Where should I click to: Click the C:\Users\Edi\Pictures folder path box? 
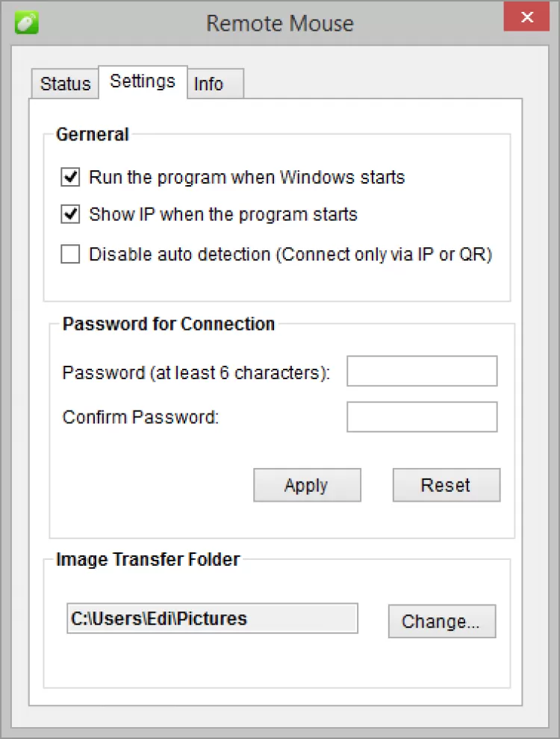click(212, 619)
